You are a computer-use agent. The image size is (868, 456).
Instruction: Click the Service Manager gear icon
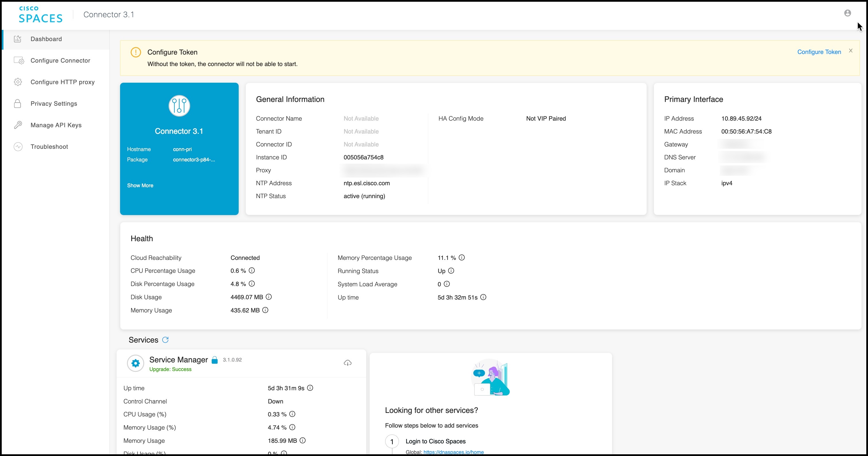tap(136, 363)
